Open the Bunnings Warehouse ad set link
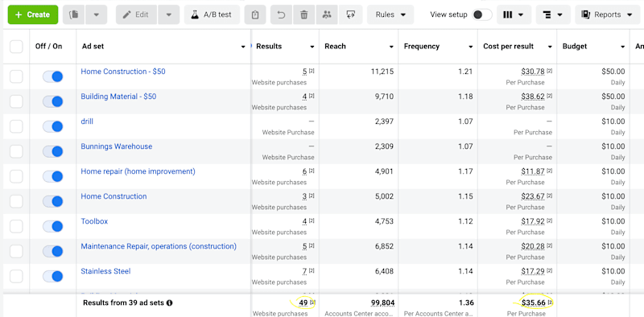 pos(116,146)
